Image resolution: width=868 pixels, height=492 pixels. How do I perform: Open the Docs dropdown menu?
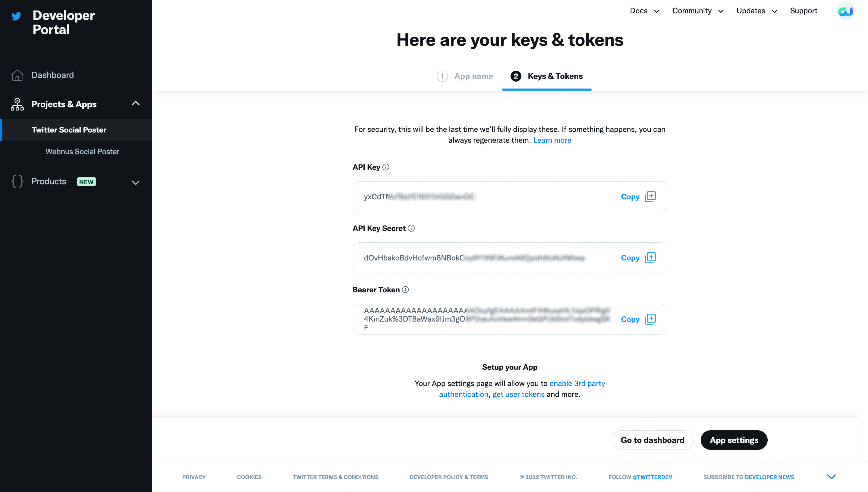point(644,11)
